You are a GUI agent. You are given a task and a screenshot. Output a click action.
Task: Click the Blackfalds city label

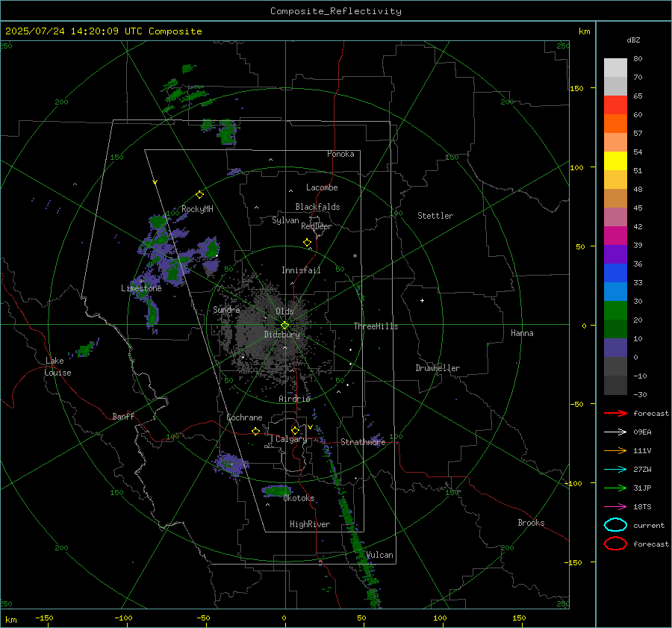coord(317,207)
